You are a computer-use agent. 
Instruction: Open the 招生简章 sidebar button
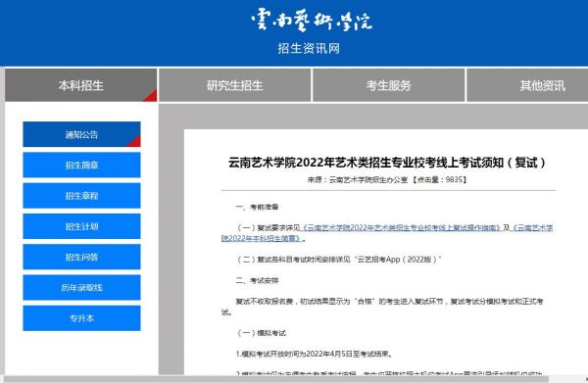(x=81, y=165)
